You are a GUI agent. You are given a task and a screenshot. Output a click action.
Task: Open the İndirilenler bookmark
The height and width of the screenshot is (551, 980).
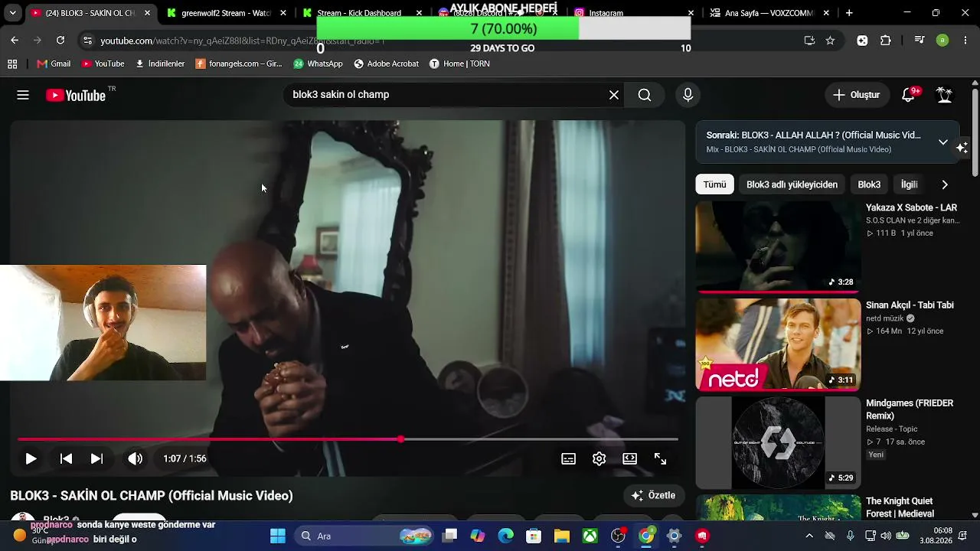(160, 64)
